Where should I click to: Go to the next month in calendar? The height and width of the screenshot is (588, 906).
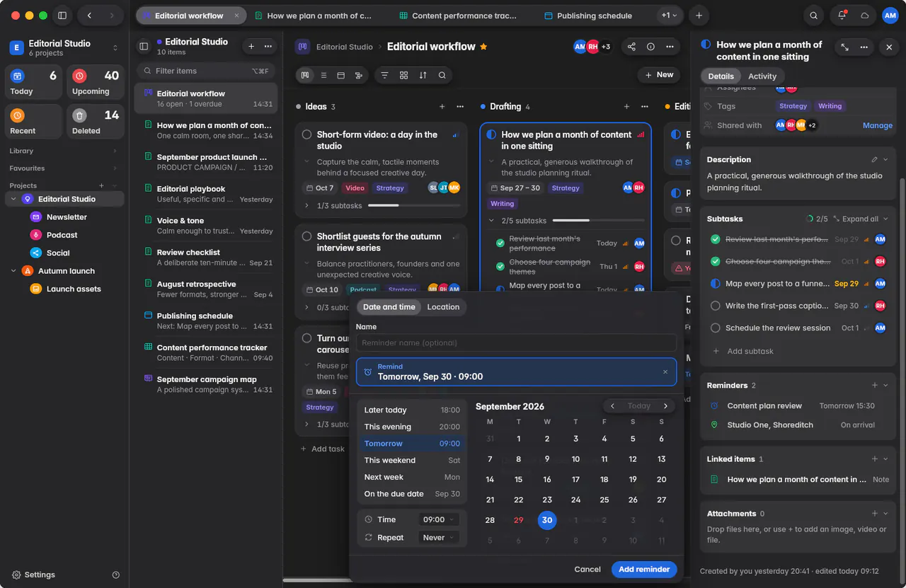click(665, 406)
